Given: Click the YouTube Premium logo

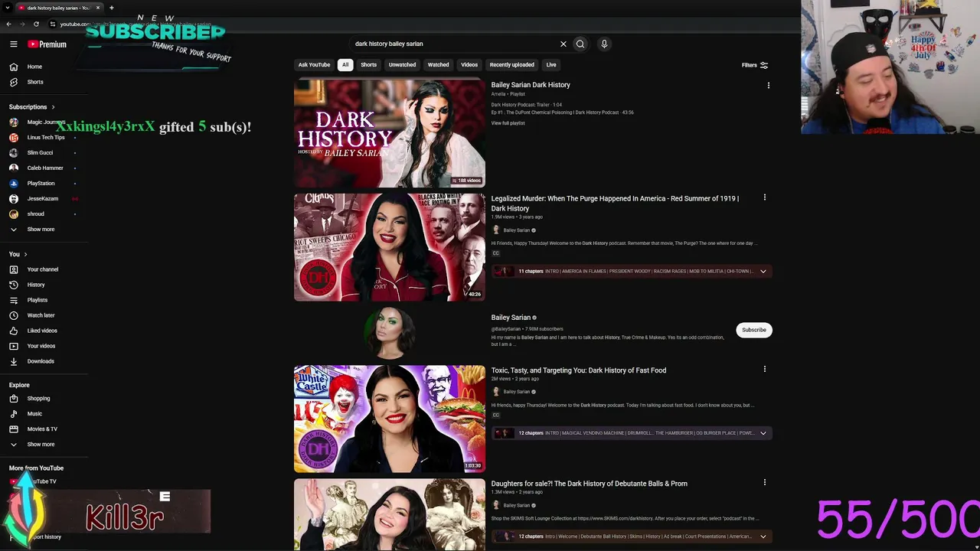Looking at the screenshot, I should coord(47,44).
